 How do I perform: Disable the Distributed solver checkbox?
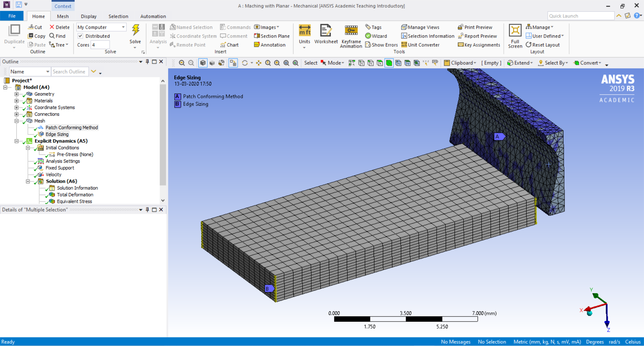(x=80, y=36)
